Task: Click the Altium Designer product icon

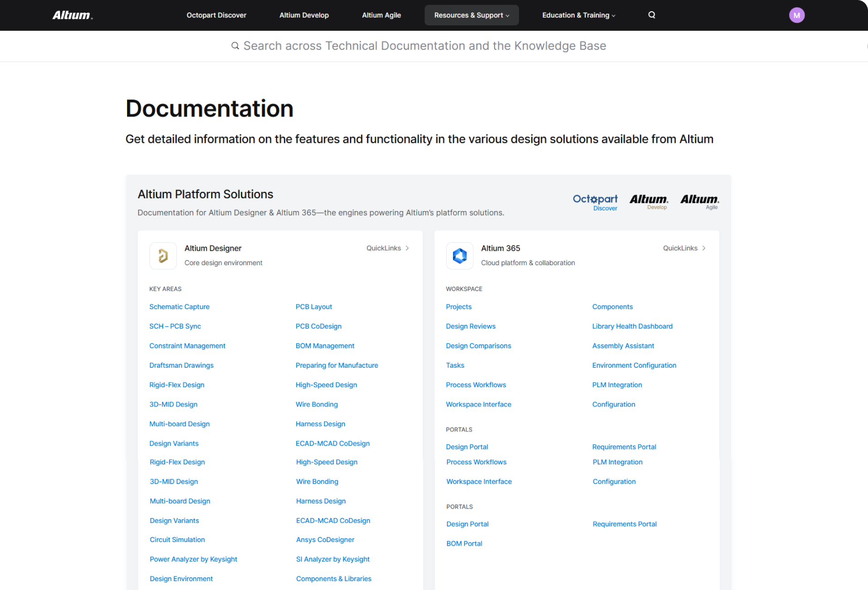Action: click(163, 256)
